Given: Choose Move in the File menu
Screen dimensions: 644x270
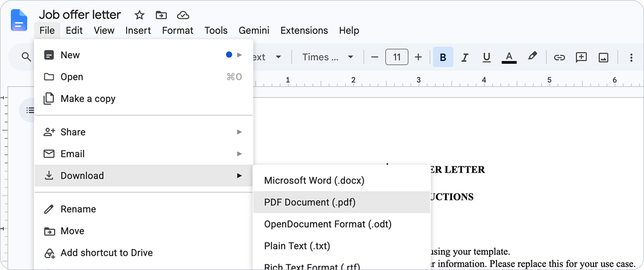Looking at the screenshot, I should click(x=143, y=231).
